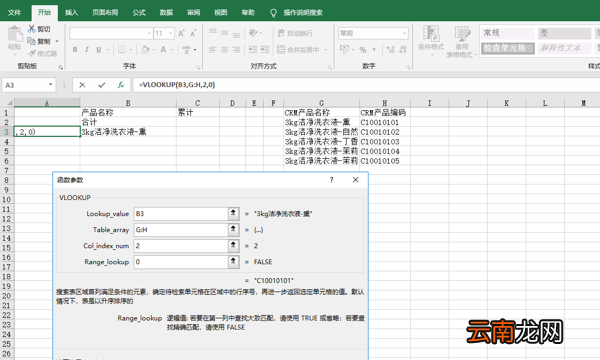This screenshot has width=600, height=360.
Task: Click the increase indent icon
Action: pos(265,50)
